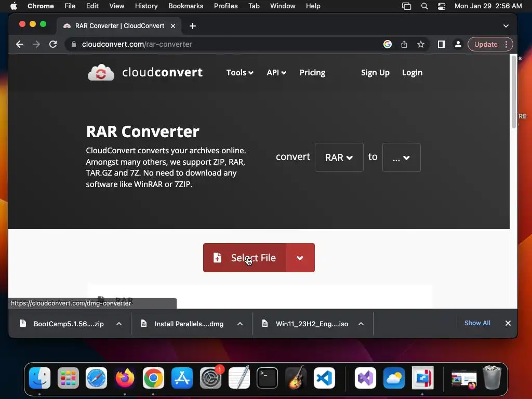Open the Chrome profile avatar icon

tap(458, 44)
